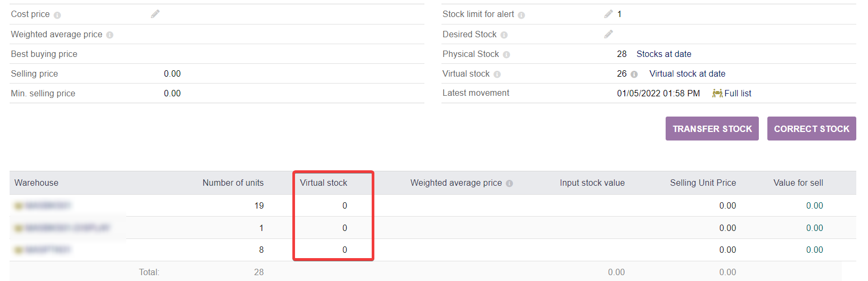
Task: Click info icon next to Virtual stock label
Action: point(497,75)
